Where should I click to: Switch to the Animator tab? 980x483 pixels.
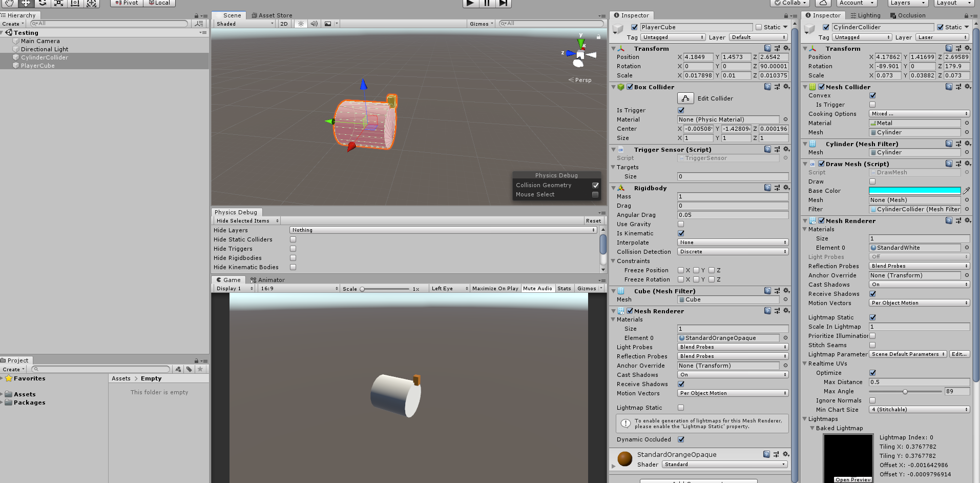267,280
